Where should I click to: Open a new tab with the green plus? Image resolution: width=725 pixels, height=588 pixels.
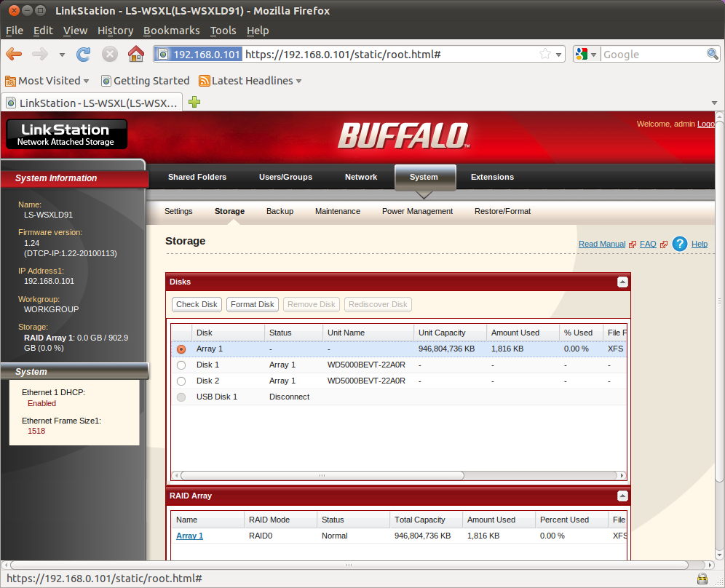[x=194, y=102]
